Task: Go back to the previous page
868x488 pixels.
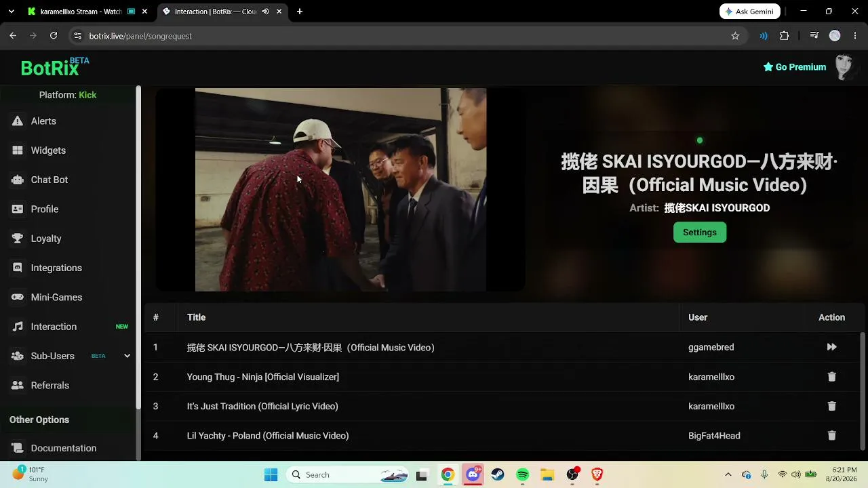Action: point(13,36)
